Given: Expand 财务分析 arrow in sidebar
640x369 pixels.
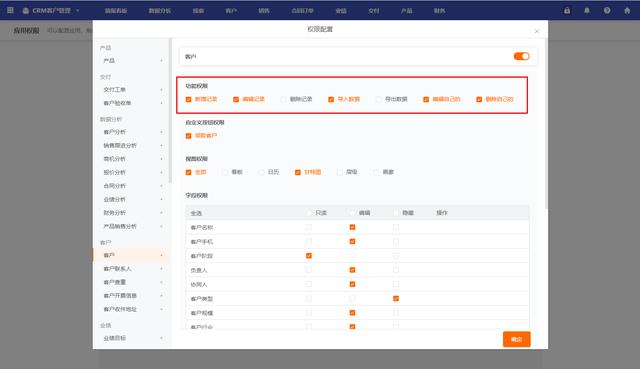Looking at the screenshot, I should [162, 213].
